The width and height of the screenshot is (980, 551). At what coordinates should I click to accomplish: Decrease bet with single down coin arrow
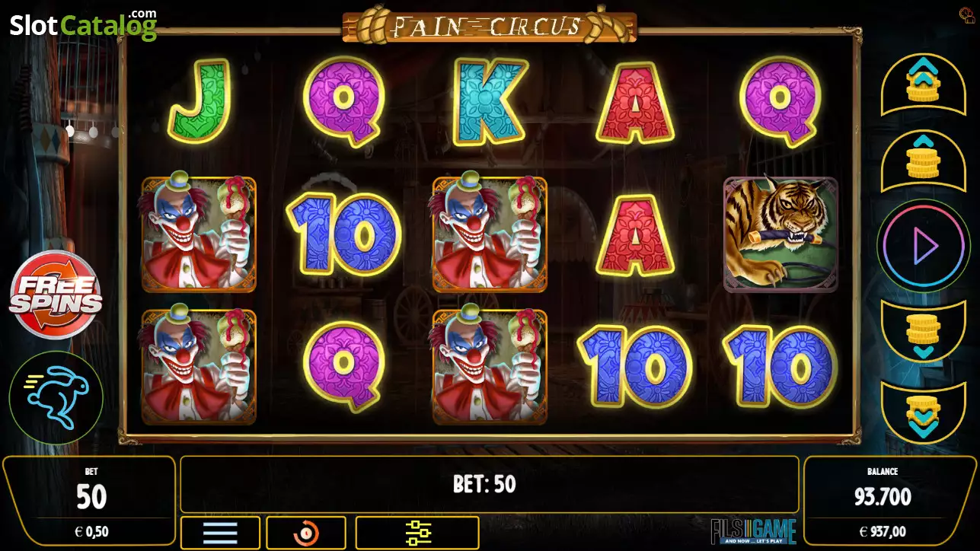[924, 331]
